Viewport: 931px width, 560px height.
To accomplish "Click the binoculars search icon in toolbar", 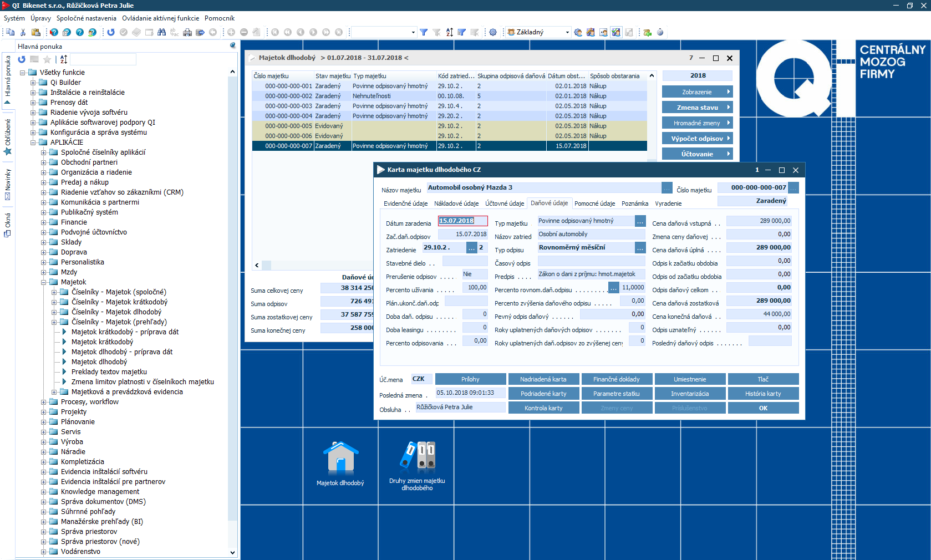I will point(161,32).
